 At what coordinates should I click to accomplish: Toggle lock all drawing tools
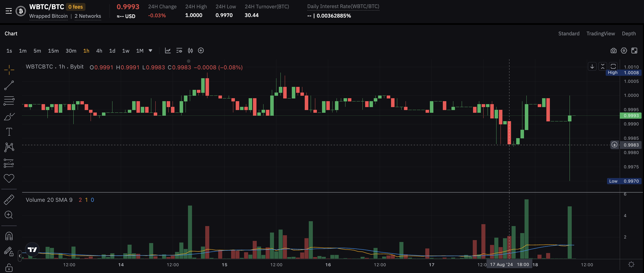[9, 268]
